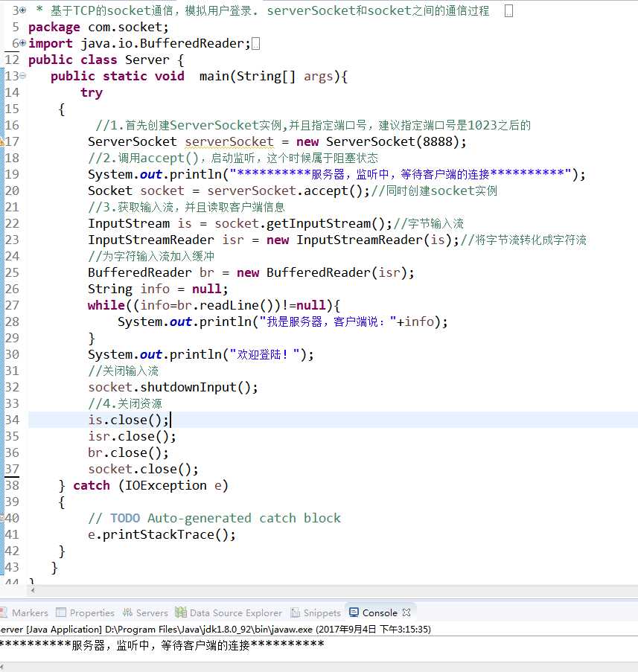Expand the folded imports at line 6
Screen dimensions: 638x672
(x=23, y=43)
